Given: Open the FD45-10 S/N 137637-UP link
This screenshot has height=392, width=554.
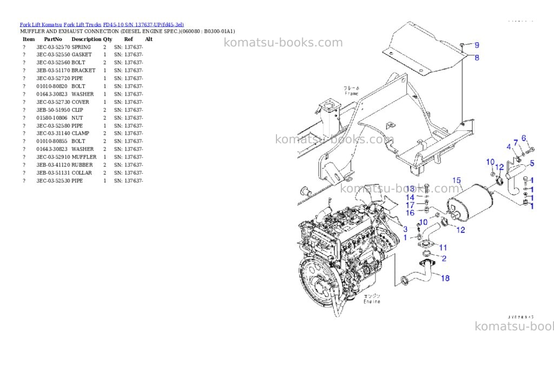Looking at the screenshot, I should click(x=143, y=25).
